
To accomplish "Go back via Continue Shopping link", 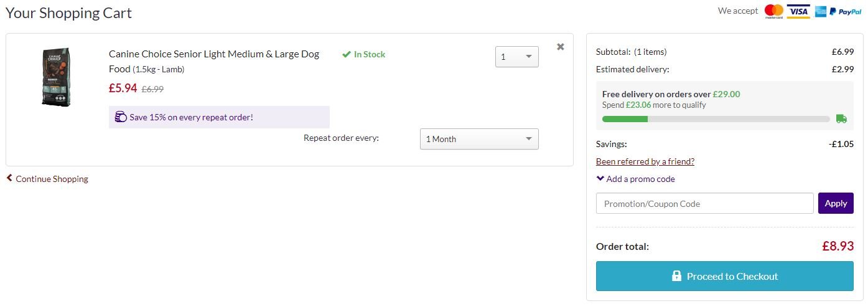I will (x=52, y=179).
